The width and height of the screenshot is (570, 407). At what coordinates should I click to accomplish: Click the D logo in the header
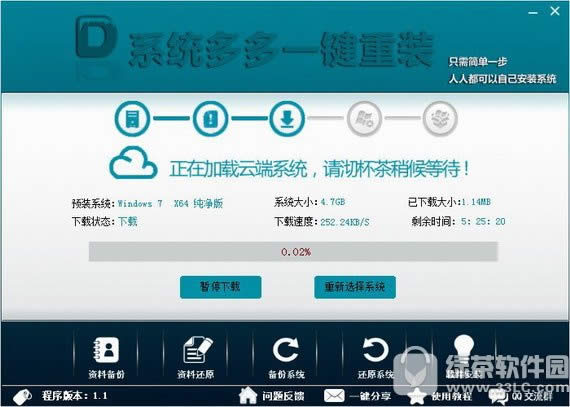(96, 37)
